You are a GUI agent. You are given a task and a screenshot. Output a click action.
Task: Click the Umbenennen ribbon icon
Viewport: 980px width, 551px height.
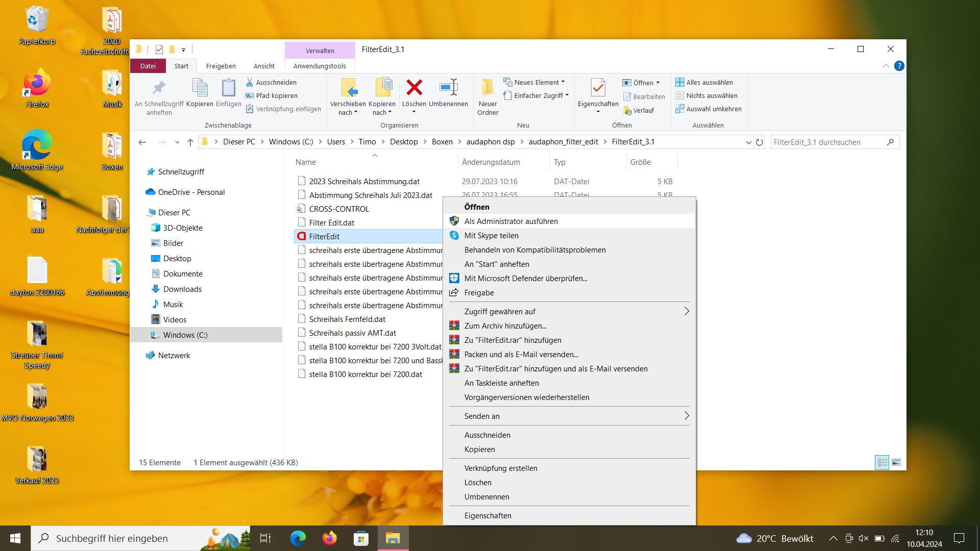(x=448, y=88)
